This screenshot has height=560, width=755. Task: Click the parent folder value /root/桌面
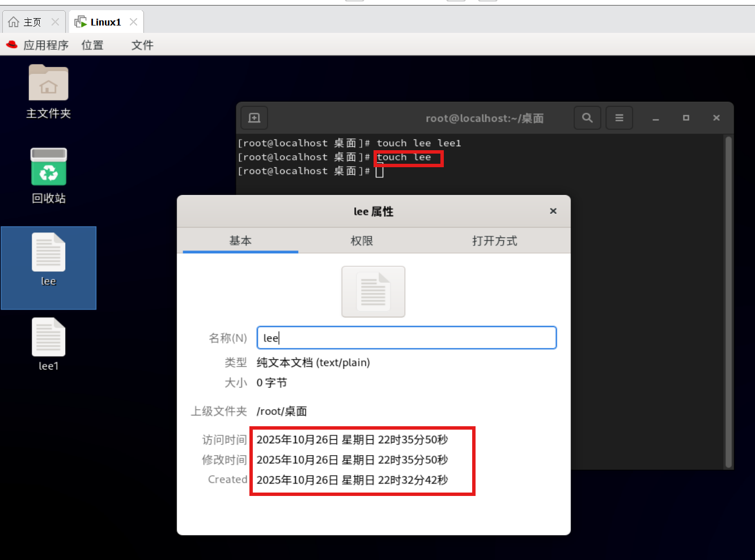coord(282,411)
